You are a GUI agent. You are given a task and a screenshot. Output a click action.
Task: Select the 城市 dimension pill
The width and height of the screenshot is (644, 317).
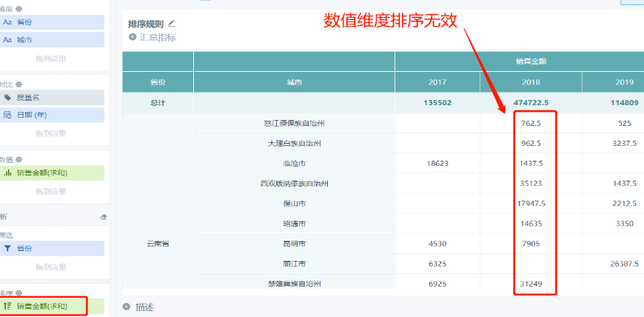click(52, 40)
